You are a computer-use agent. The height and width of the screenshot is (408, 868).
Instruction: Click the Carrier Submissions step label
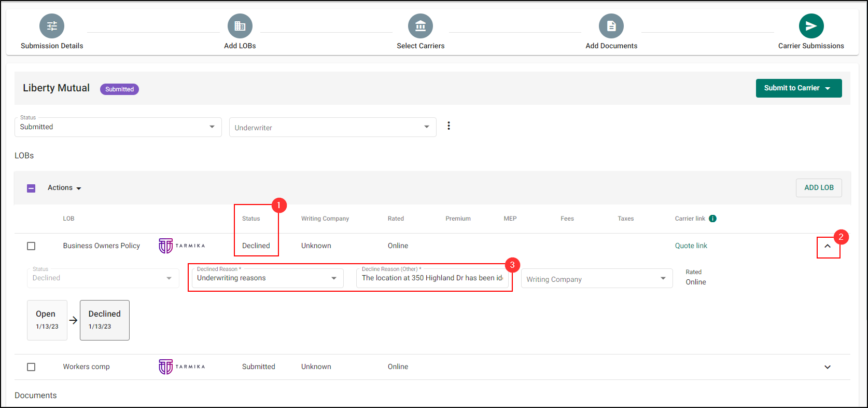[811, 46]
